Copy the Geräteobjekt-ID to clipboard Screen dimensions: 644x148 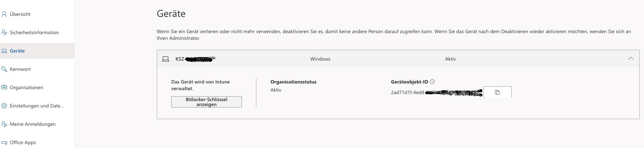coord(497,92)
